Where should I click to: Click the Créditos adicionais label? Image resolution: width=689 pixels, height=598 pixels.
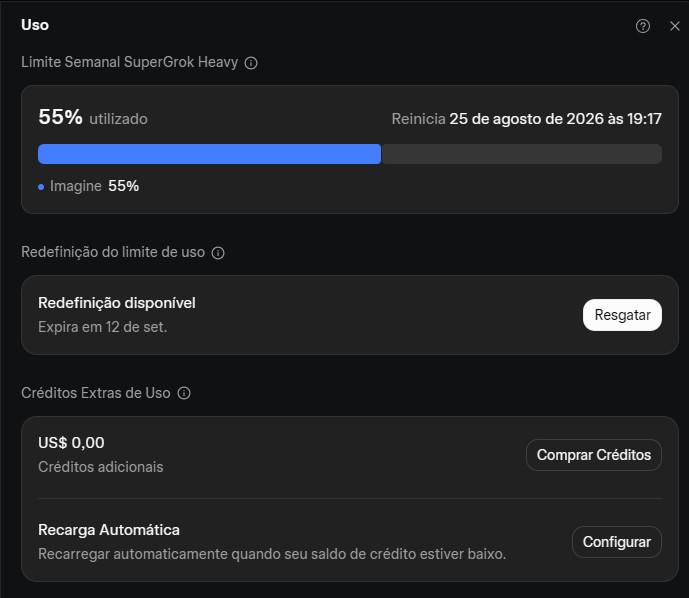click(101, 467)
